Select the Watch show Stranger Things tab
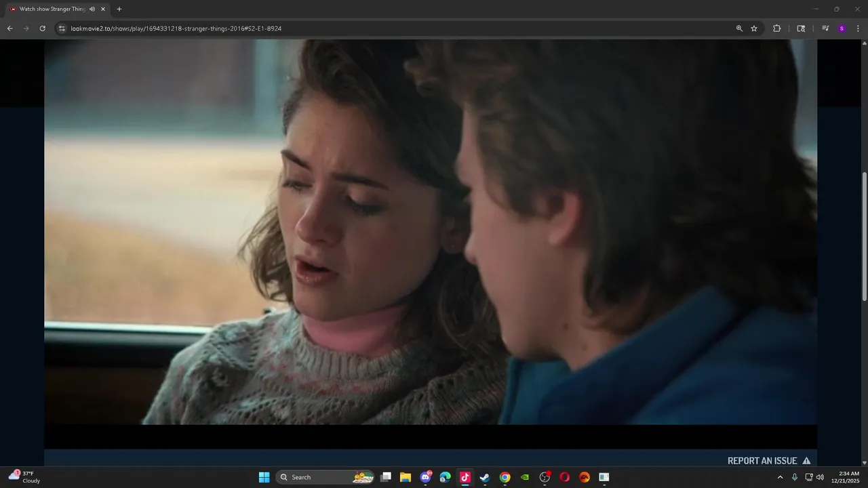This screenshot has height=488, width=868. (x=57, y=9)
